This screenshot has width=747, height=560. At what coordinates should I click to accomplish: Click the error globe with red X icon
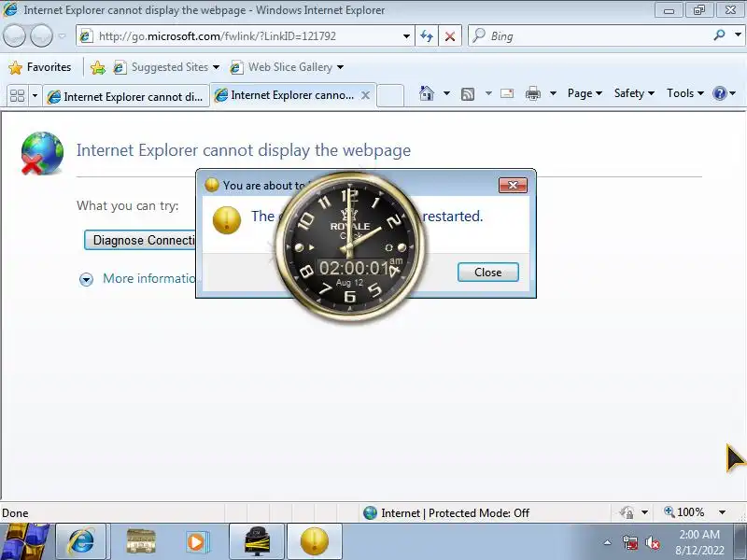[x=42, y=153]
